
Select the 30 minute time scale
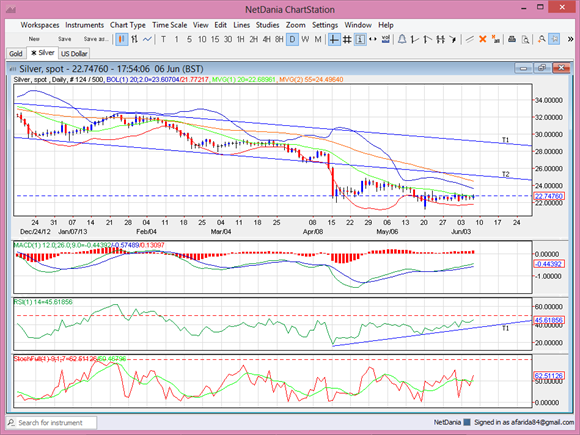(228, 39)
